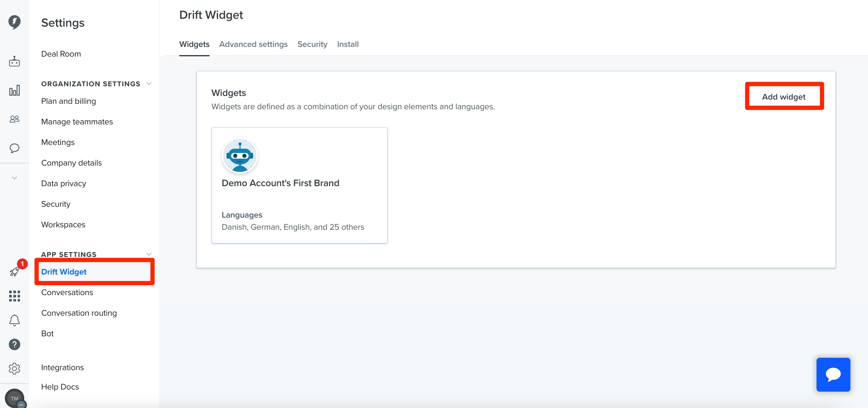Open the app grid icon
Image resolution: width=868 pixels, height=408 pixels.
coord(15,296)
